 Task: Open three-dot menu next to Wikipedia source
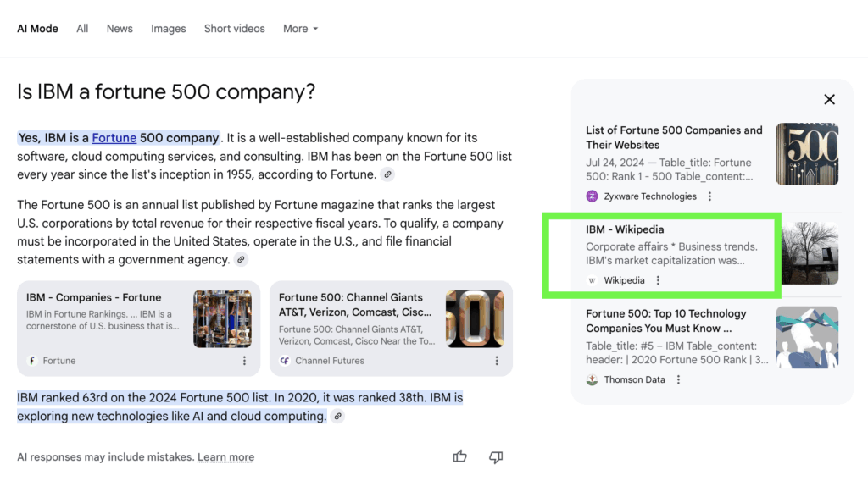point(658,280)
